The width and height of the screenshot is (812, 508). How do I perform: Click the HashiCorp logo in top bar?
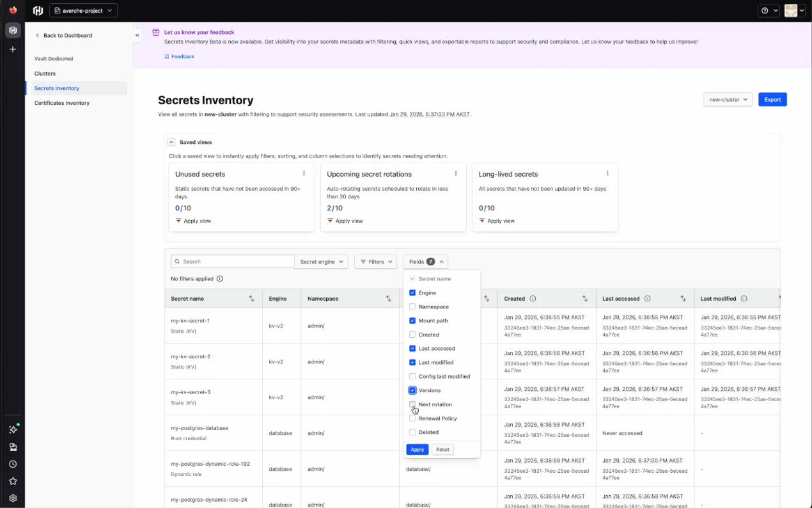[x=38, y=11]
